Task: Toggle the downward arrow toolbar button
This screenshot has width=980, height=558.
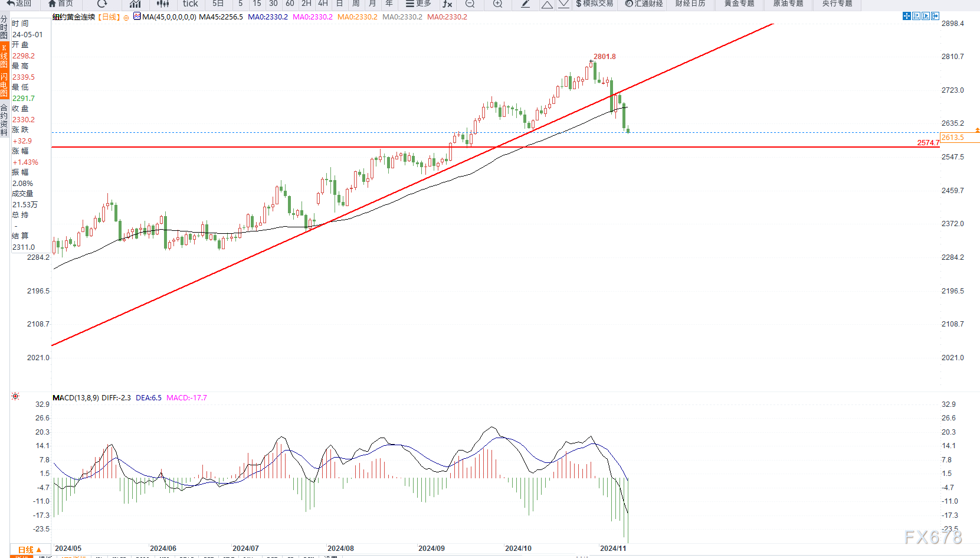Action: [564, 4]
